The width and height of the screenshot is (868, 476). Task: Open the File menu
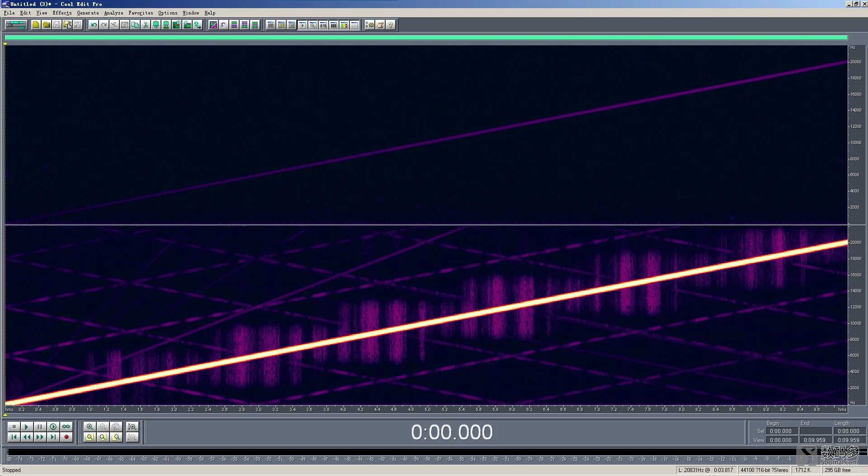pos(9,13)
